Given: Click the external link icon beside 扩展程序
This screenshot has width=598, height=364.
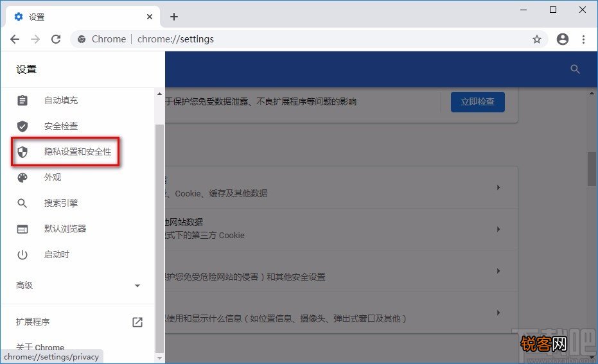Looking at the screenshot, I should click(137, 322).
